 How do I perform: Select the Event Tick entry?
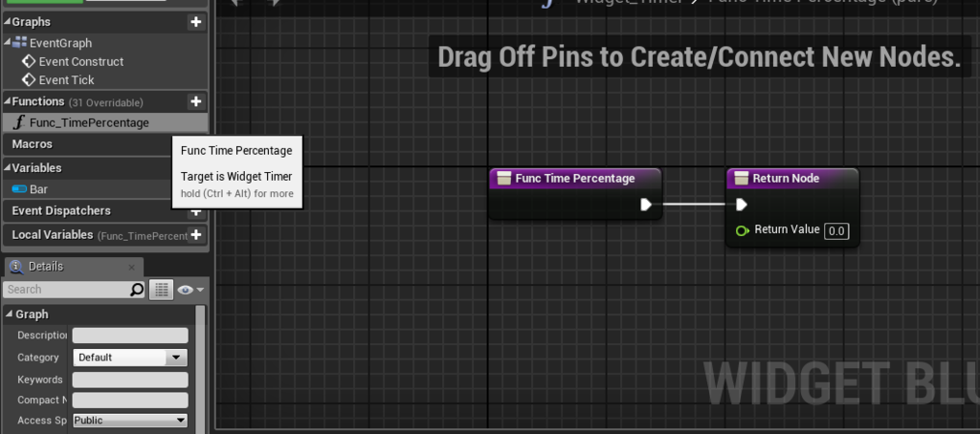point(66,80)
